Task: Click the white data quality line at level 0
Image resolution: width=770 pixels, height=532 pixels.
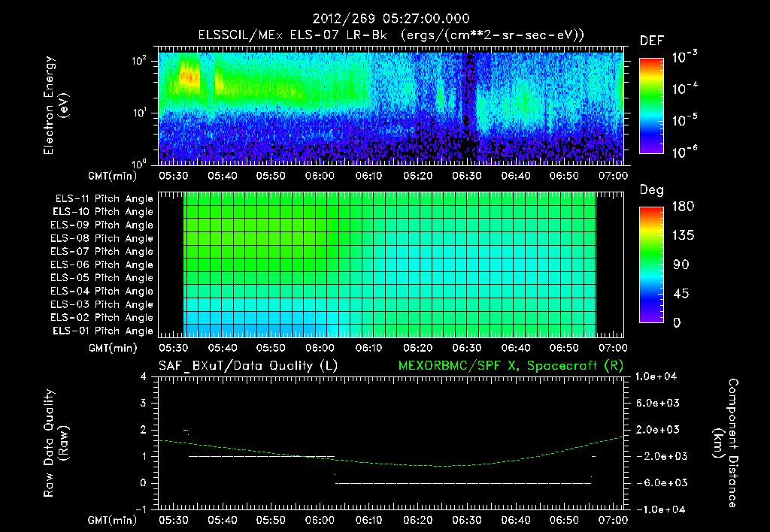Action: (x=463, y=483)
